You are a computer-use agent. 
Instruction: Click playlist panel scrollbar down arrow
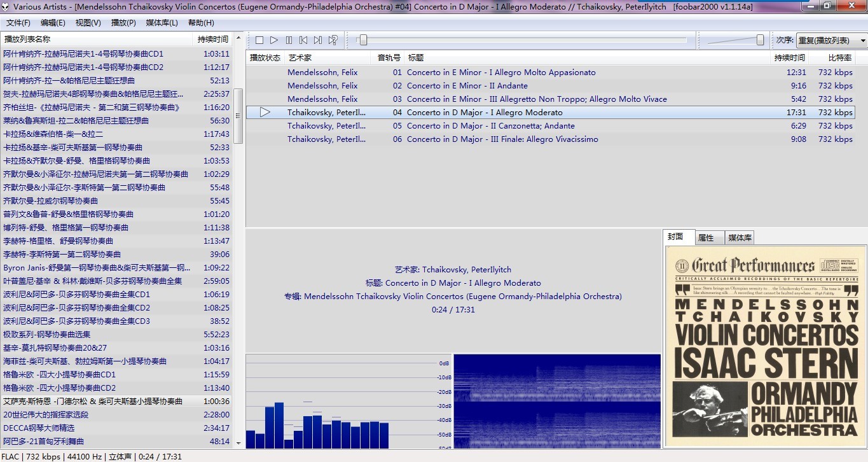(238, 443)
